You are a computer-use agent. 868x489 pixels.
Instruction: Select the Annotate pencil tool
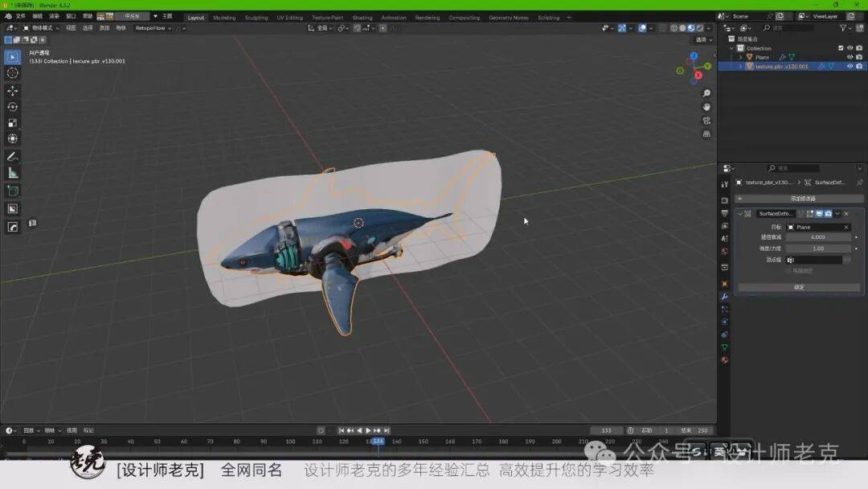pos(13,157)
